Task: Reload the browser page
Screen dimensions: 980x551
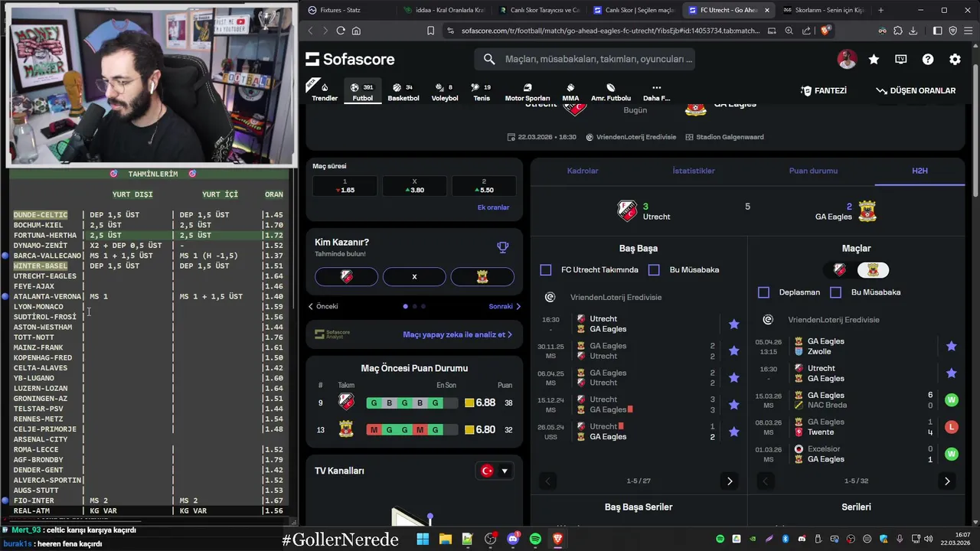Action: click(341, 31)
